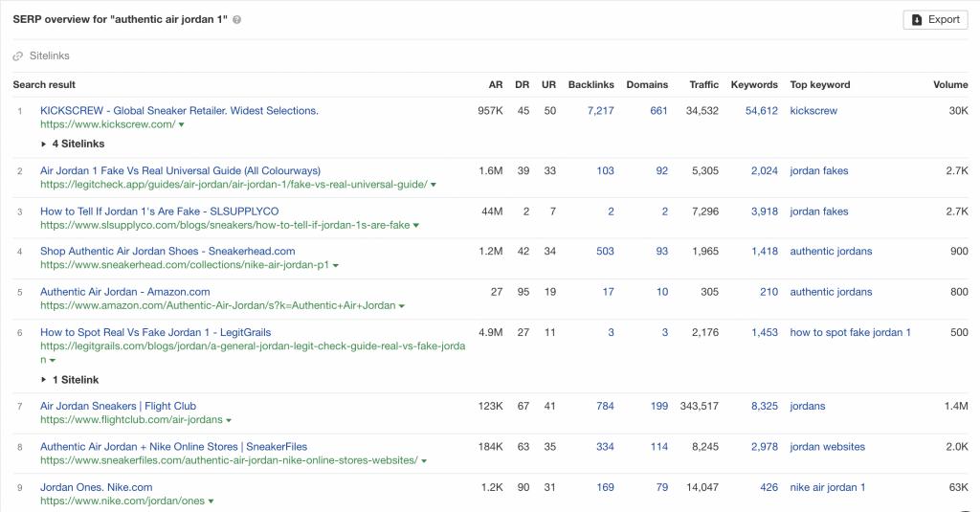
Task: Open Authentic Air Jordan - Amazon.com result
Action: [125, 292]
